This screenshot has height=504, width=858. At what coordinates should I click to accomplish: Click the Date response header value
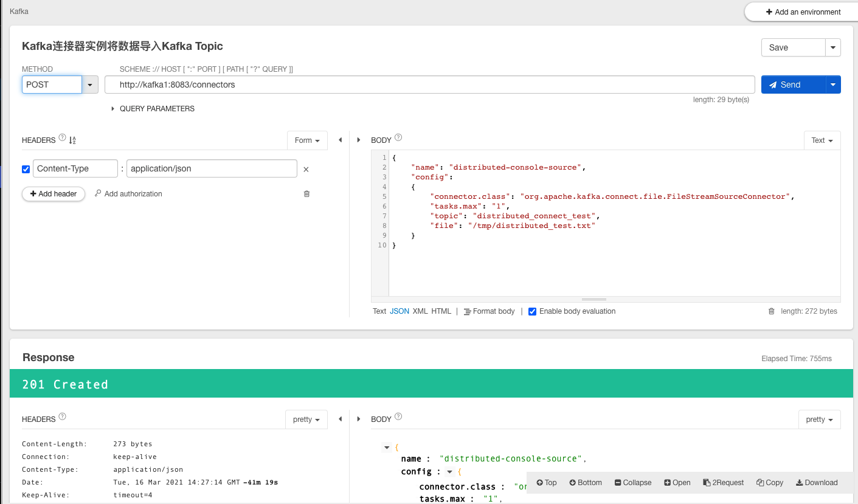pyautogui.click(x=196, y=482)
